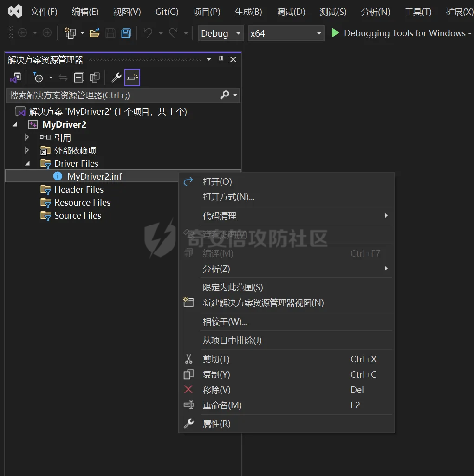The width and height of the screenshot is (474, 476).
Task: Click the navigate backward arrow icon
Action: point(22,33)
